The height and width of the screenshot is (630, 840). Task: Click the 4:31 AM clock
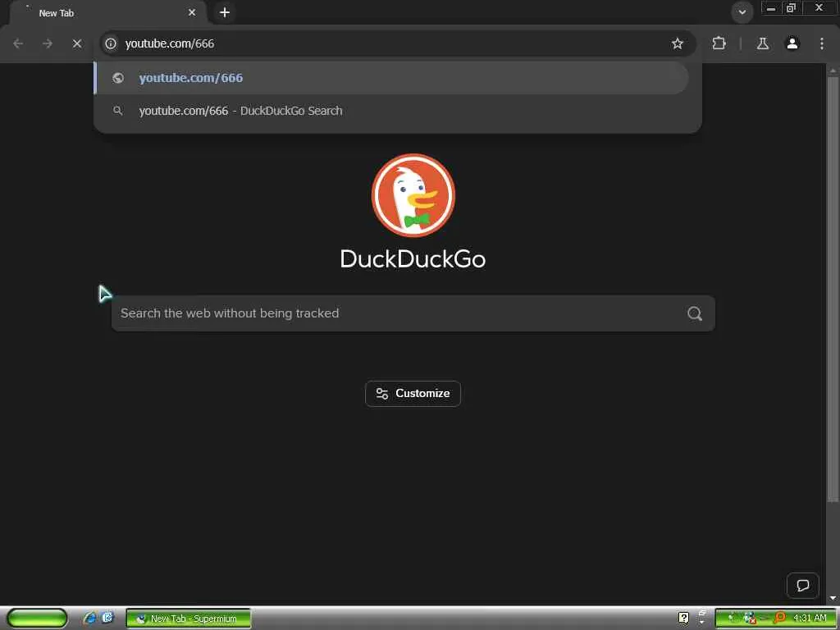pos(810,619)
